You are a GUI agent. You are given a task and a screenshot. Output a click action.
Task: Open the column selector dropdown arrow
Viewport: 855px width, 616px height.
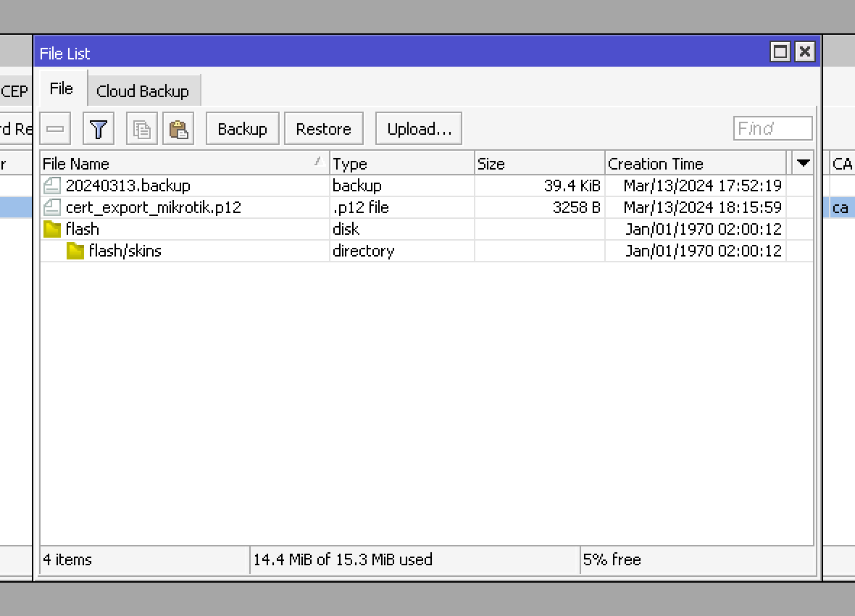tap(803, 163)
